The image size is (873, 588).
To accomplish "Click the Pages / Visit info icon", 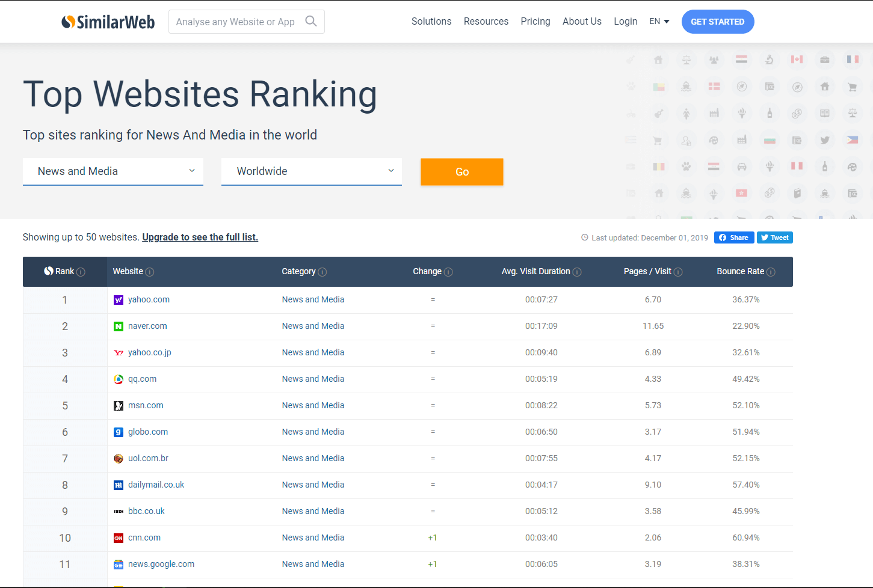I will pos(678,272).
